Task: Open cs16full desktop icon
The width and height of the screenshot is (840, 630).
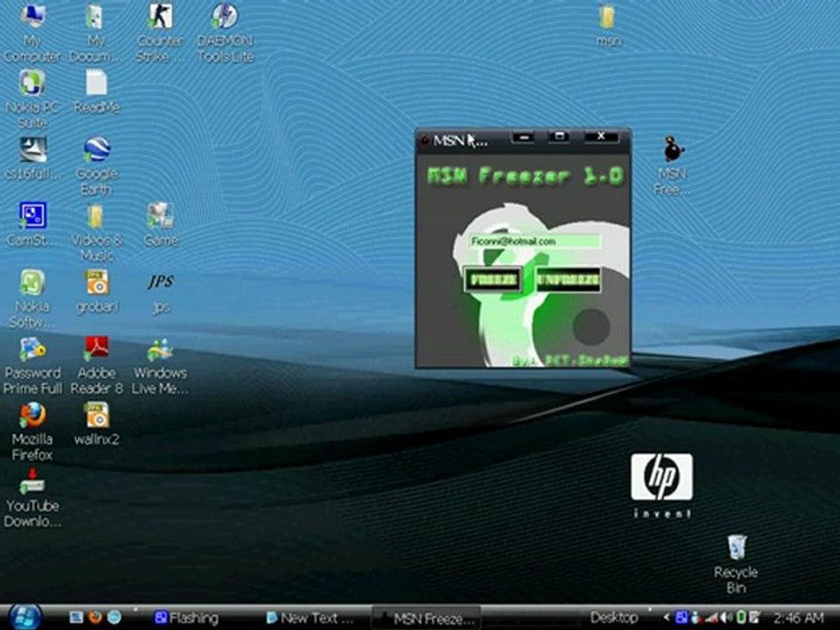Action: point(32,157)
